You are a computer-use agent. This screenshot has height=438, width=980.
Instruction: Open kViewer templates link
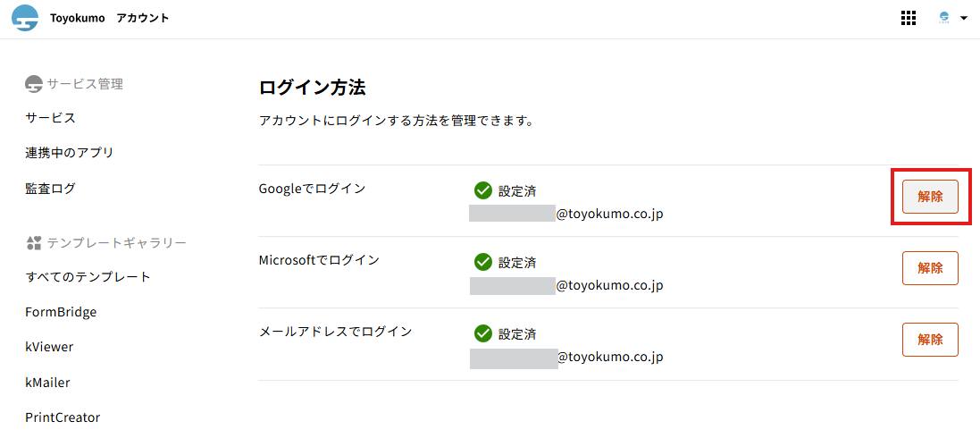49,347
